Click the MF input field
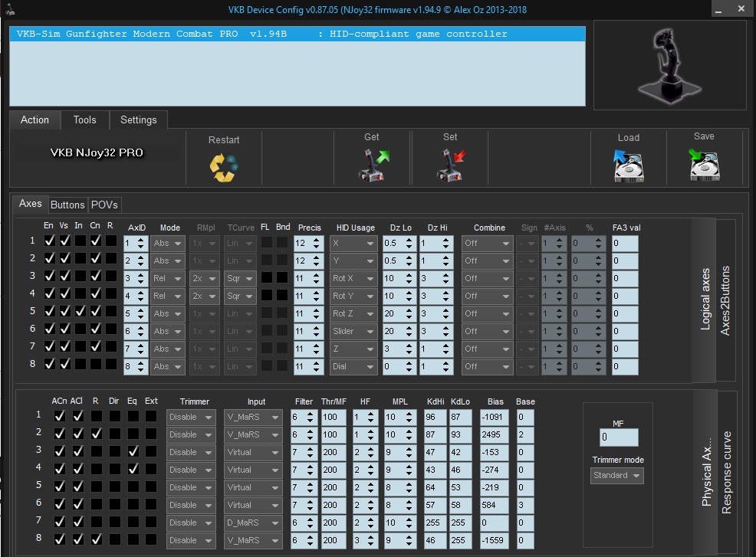The image size is (756, 557). click(x=619, y=437)
